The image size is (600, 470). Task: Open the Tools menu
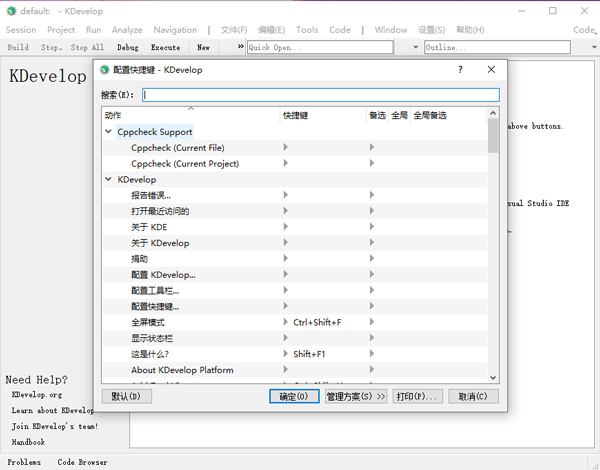pos(307,30)
